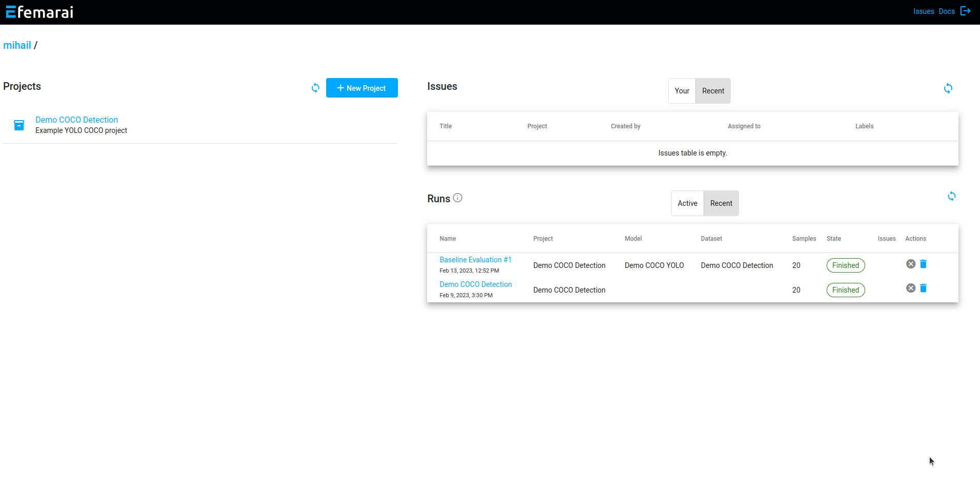980x481 pixels.
Task: Delete the Baseline Evaluation #1 run
Action: pyautogui.click(x=923, y=264)
